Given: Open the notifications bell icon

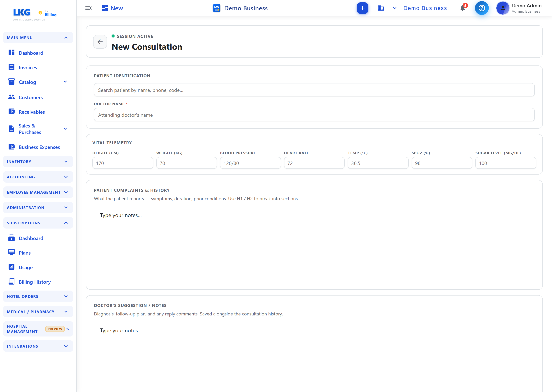Looking at the screenshot, I should click(x=462, y=8).
